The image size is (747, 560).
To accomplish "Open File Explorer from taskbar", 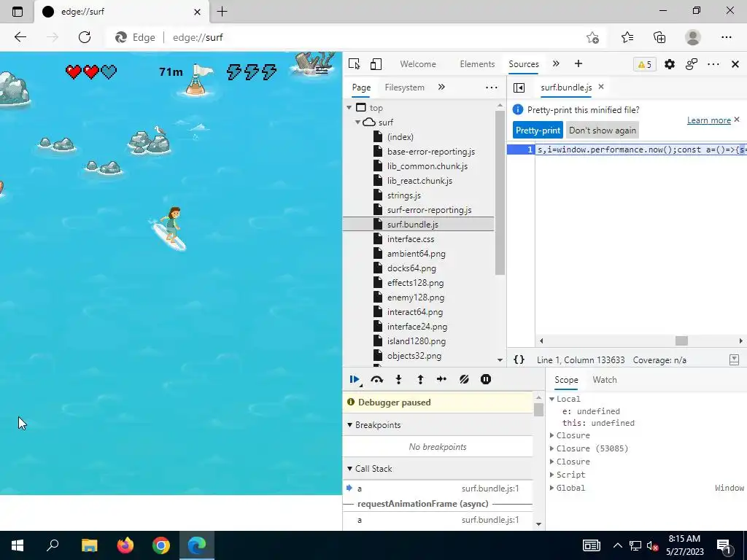I will coord(89,545).
